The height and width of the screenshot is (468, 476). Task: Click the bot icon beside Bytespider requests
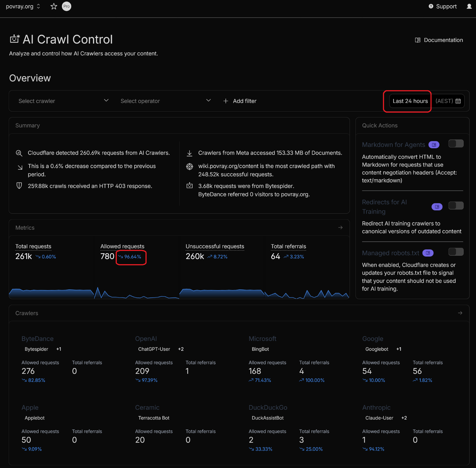tap(190, 186)
